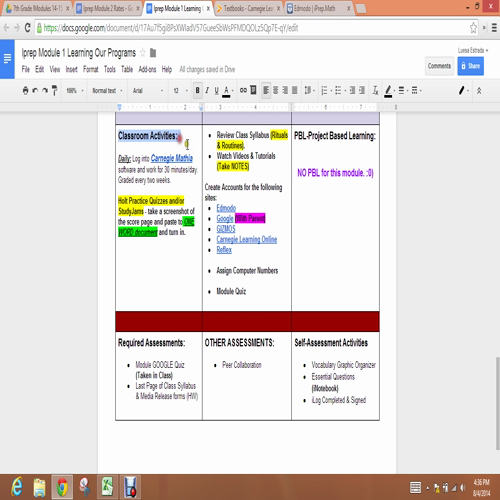Open File Explorer from the taskbar
The height and width of the screenshot is (500, 500).
click(39, 487)
